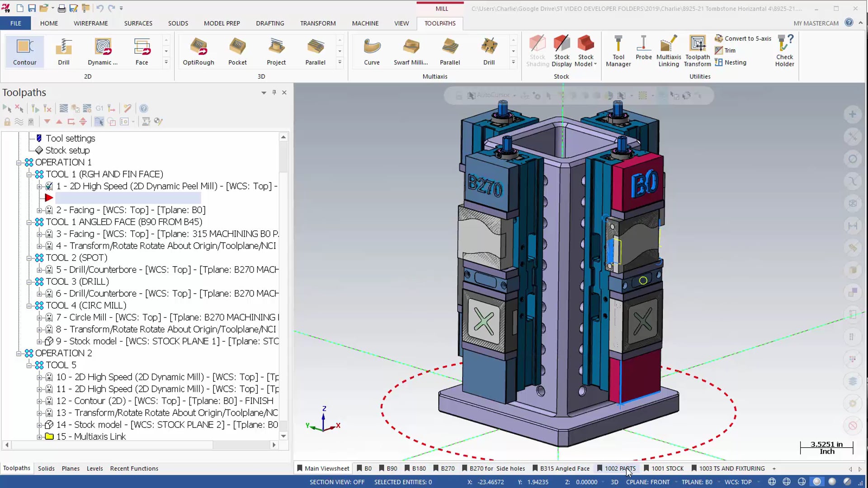Open the Dynamic Mill toolpath

(103, 52)
